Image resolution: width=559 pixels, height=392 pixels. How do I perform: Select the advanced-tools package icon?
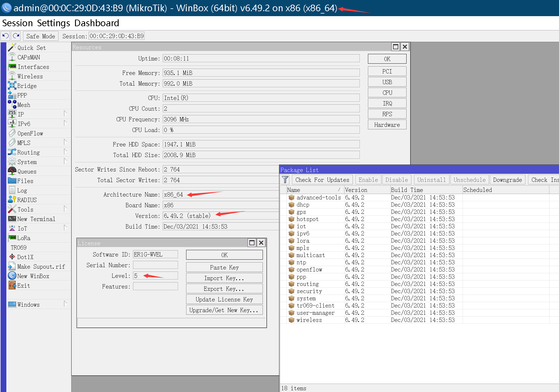point(291,197)
